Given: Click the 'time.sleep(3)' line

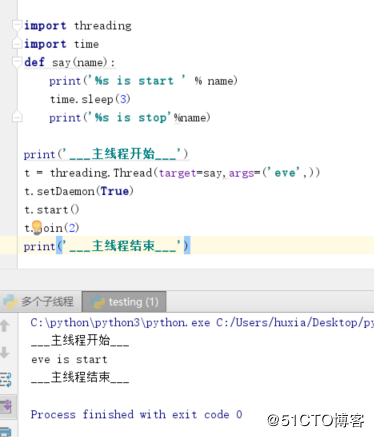Looking at the screenshot, I should click(90, 99).
